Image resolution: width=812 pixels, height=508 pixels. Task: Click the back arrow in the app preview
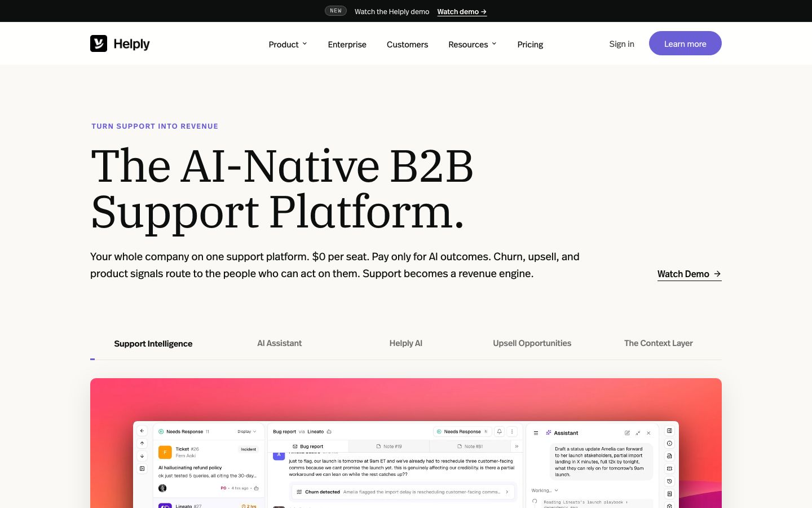pyautogui.click(x=142, y=431)
